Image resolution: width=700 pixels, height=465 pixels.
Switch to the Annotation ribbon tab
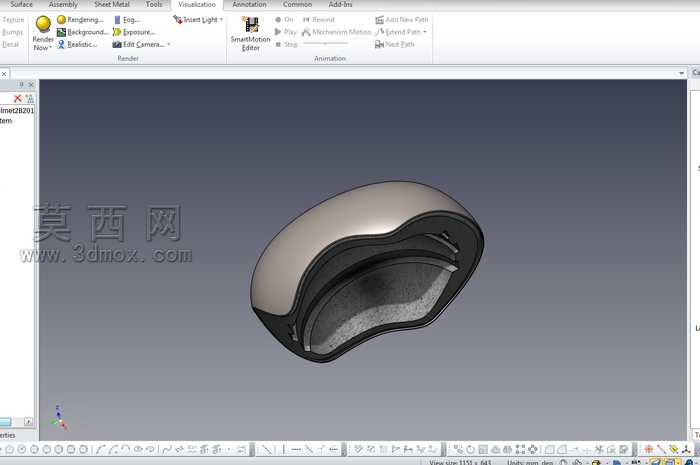click(249, 4)
